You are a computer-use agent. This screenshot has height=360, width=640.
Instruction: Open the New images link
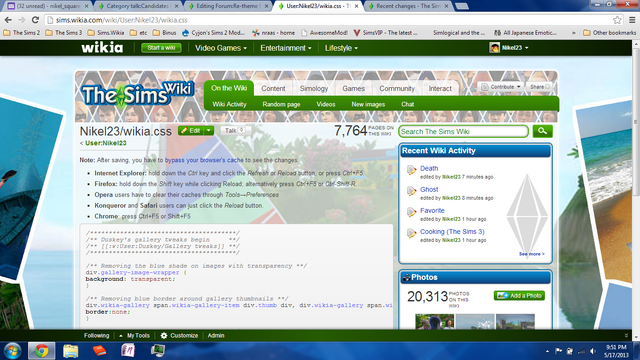tap(368, 104)
